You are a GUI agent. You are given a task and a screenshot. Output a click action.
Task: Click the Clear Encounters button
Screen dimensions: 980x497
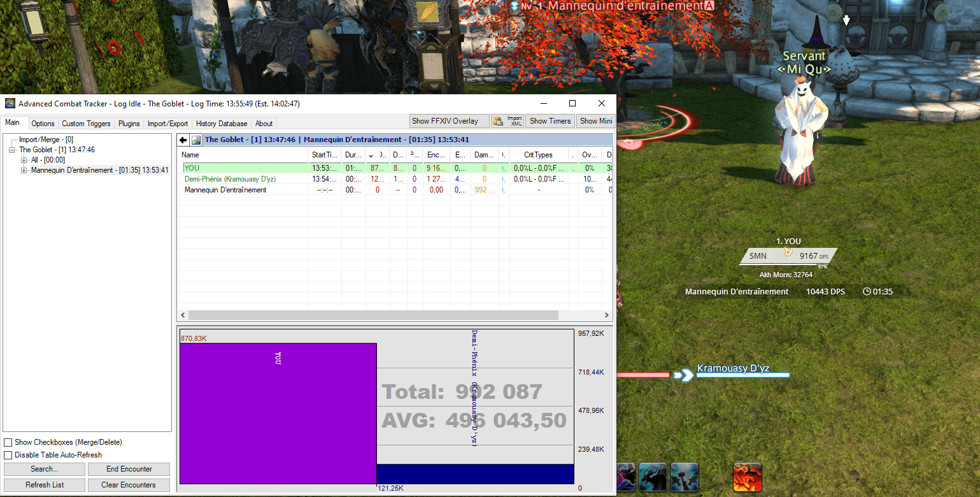click(129, 485)
